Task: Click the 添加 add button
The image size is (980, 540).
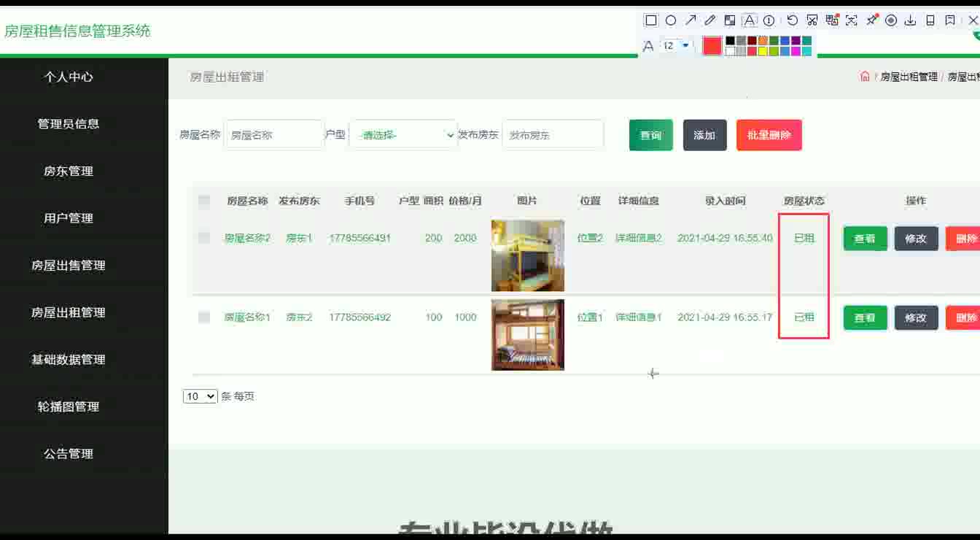Action: pos(704,135)
